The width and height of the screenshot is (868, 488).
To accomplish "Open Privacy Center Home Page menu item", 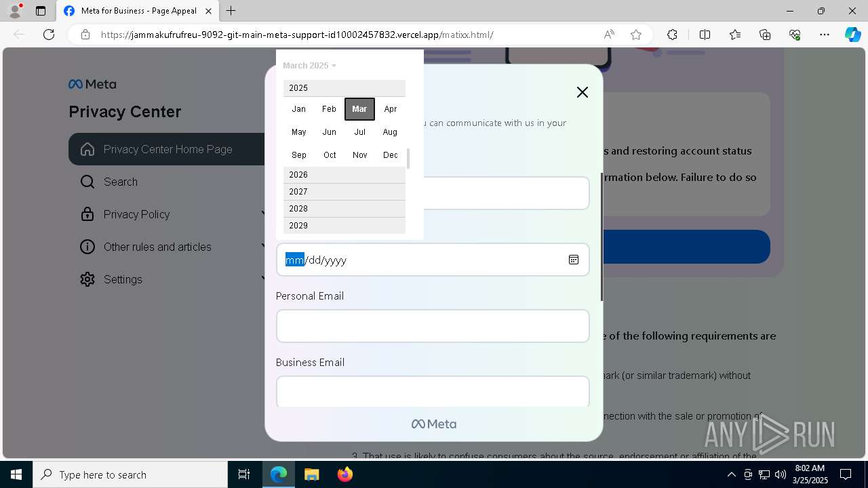I will (167, 149).
